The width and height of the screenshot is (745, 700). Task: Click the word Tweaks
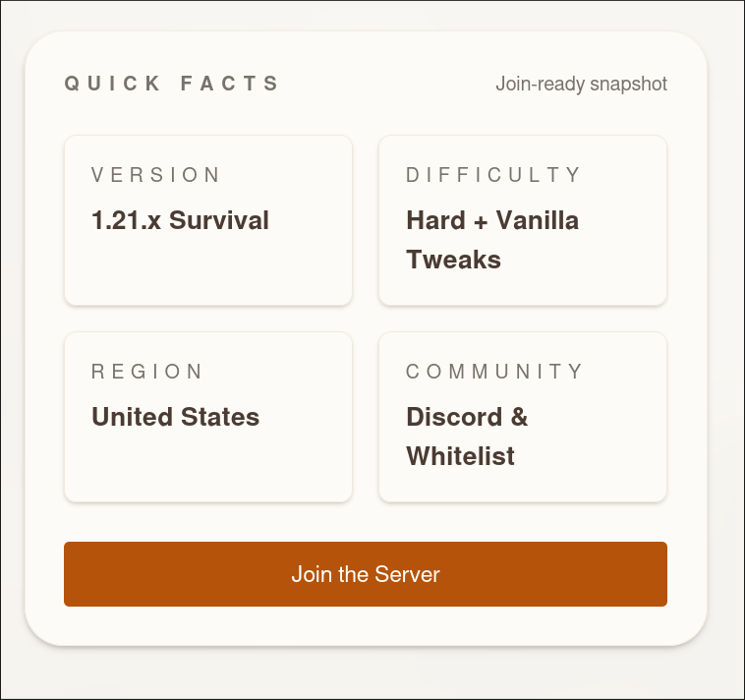(453, 260)
